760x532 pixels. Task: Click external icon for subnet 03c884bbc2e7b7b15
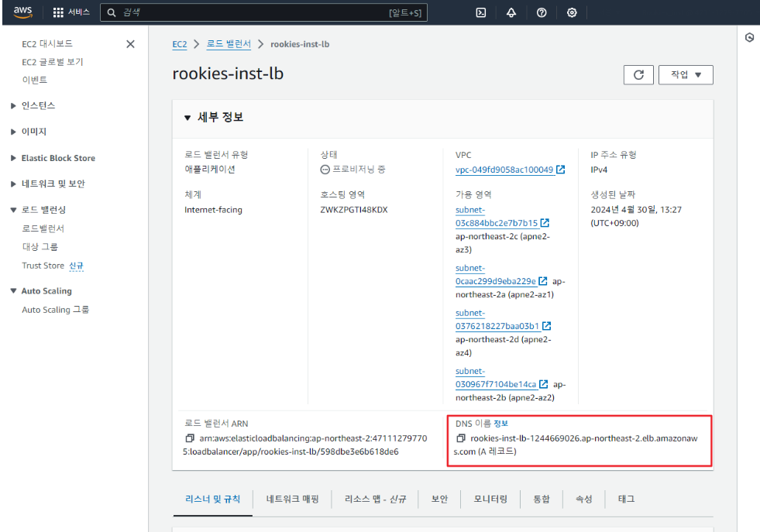pyautogui.click(x=545, y=223)
